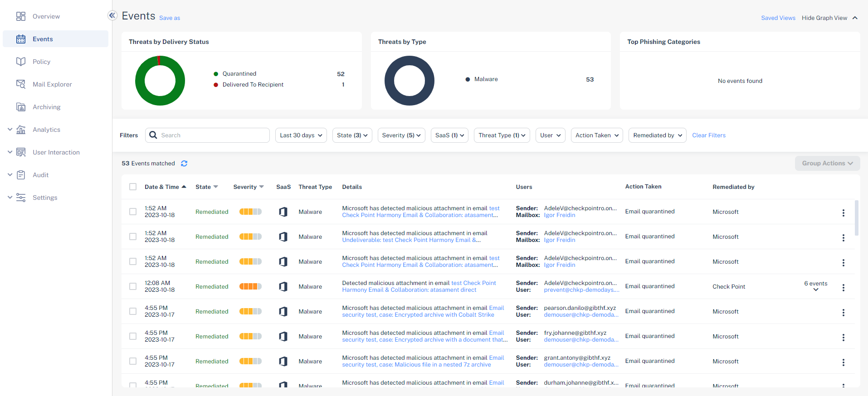This screenshot has height=396, width=868.
Task: Open the State (3) filter
Action: [352, 135]
